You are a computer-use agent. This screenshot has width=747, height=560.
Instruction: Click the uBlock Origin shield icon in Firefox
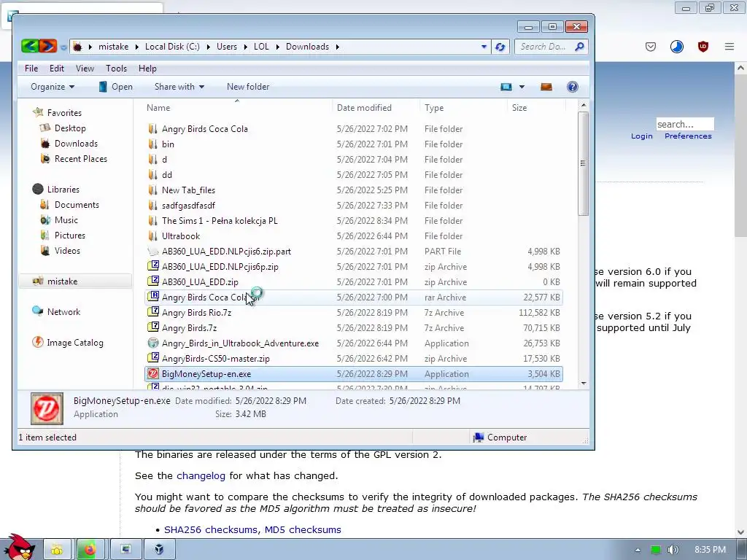coord(703,46)
